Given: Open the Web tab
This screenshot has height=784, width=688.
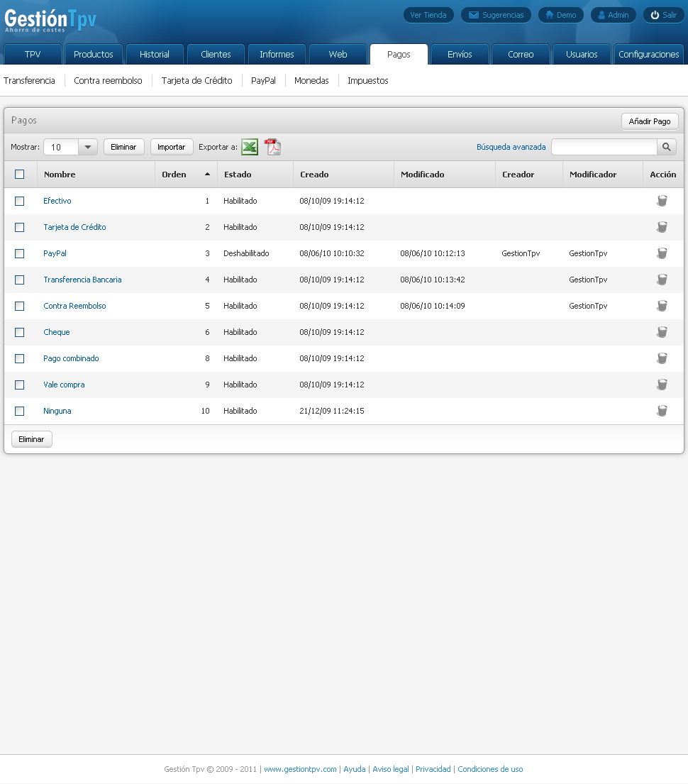Looking at the screenshot, I should [338, 54].
